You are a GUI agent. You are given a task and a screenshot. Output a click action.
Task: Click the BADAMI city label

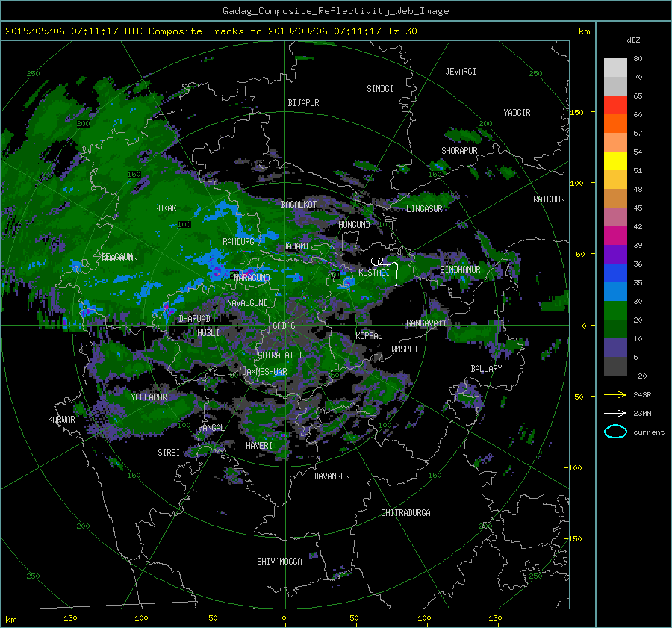(296, 246)
